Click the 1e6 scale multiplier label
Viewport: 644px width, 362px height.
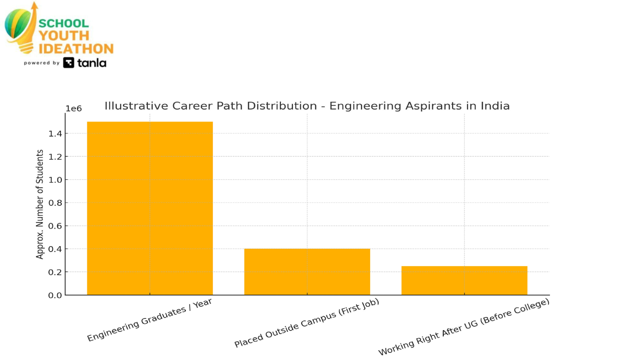[73, 109]
